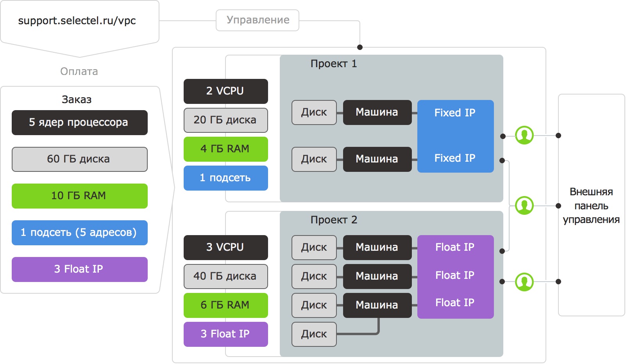Click the 4 ГБ RAM resource block
Viewport: 626px width, 364px height.
226,149
